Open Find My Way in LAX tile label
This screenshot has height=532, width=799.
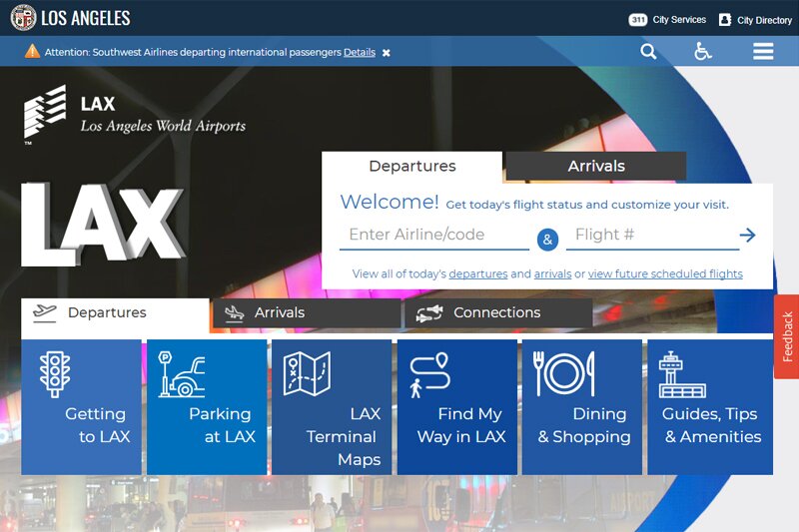(x=461, y=425)
